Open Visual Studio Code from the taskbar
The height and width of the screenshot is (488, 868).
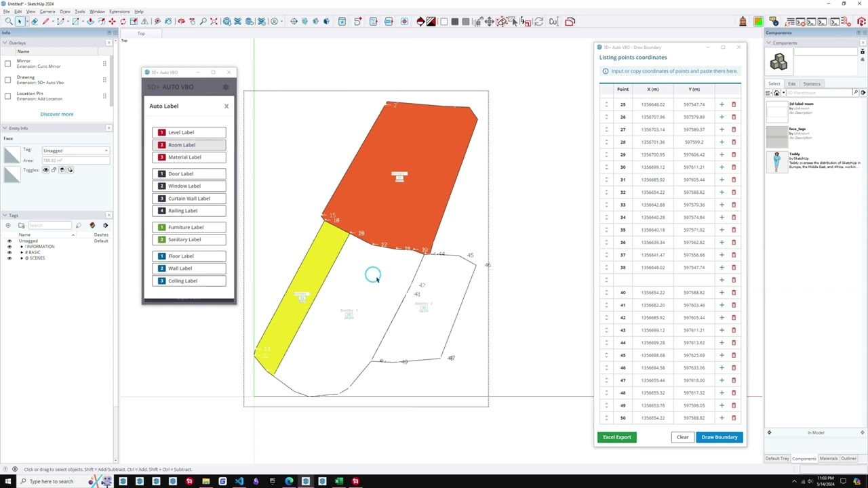click(239, 481)
